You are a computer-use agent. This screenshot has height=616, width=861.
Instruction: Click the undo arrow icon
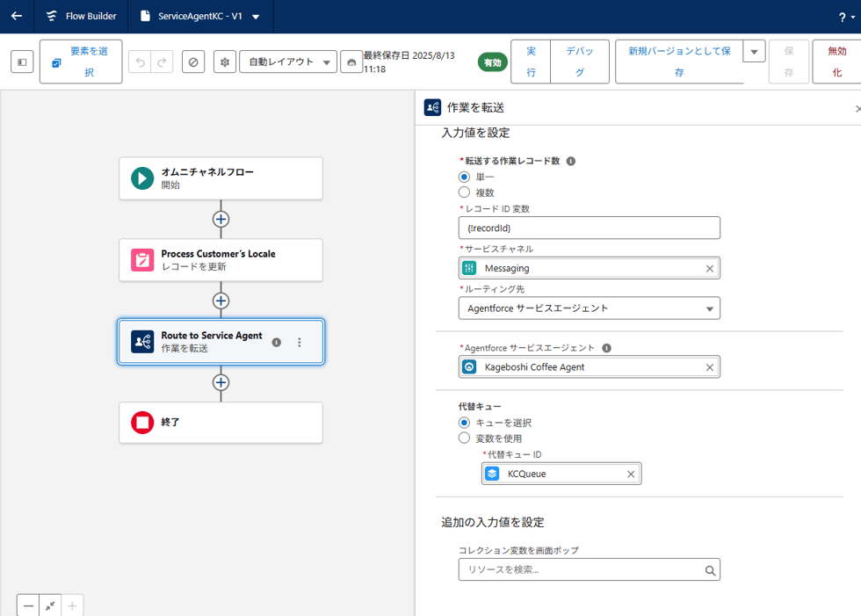140,62
